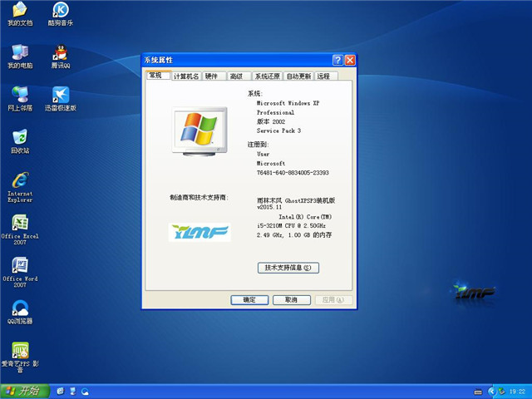Click the 'User' registered name text
This screenshot has width=532, height=399.
(263, 154)
